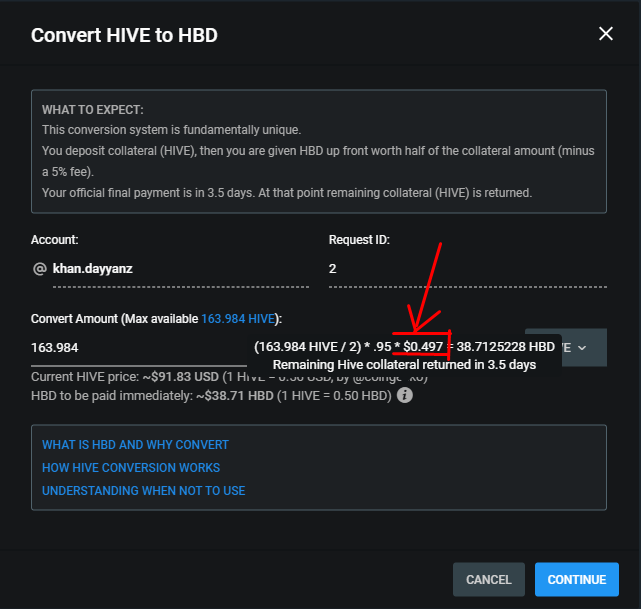
Task: Click the 'Your official final payment' sentence
Action: (x=287, y=193)
